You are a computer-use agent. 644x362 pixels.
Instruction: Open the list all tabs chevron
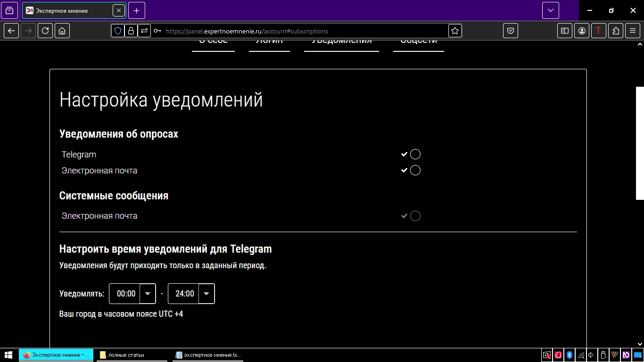pyautogui.click(x=550, y=10)
